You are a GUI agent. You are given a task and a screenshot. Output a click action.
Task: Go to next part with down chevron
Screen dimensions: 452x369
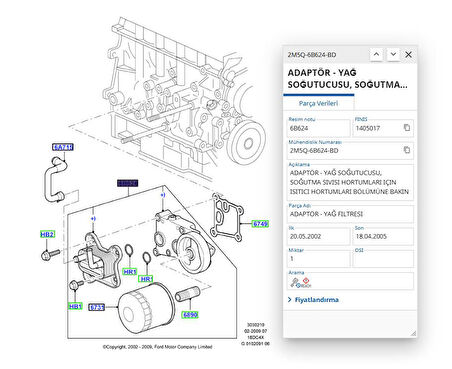[393, 54]
